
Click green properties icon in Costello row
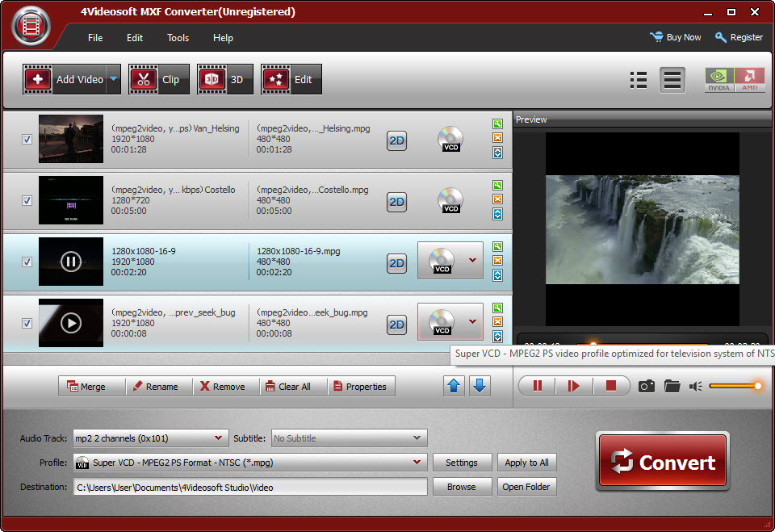[498, 186]
